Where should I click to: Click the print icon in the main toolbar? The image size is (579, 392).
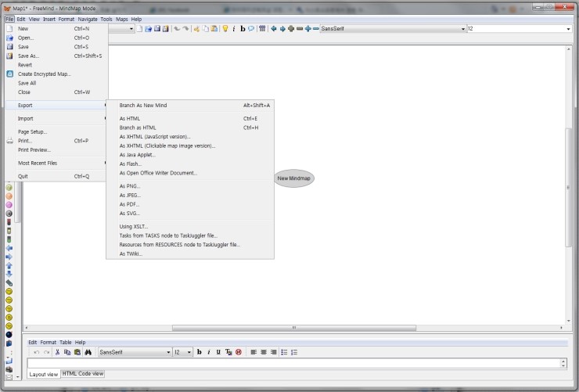[x=165, y=29]
